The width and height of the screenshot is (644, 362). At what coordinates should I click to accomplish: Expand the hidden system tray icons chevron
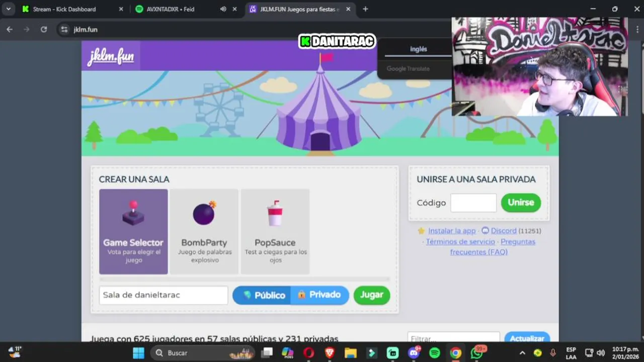[x=522, y=353]
